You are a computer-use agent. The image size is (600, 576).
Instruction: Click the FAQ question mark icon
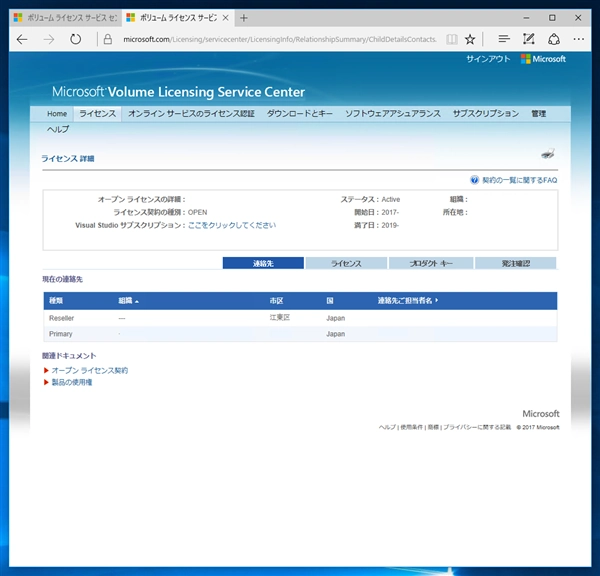pyautogui.click(x=474, y=180)
